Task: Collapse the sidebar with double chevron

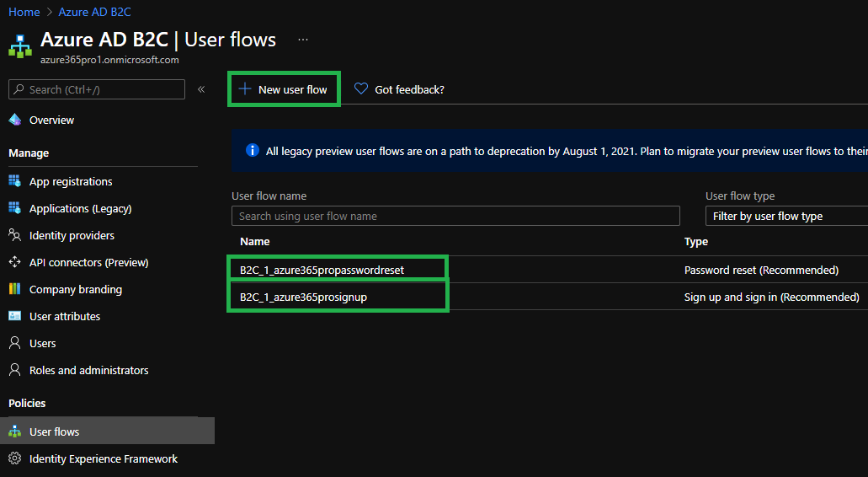Action: point(201,89)
